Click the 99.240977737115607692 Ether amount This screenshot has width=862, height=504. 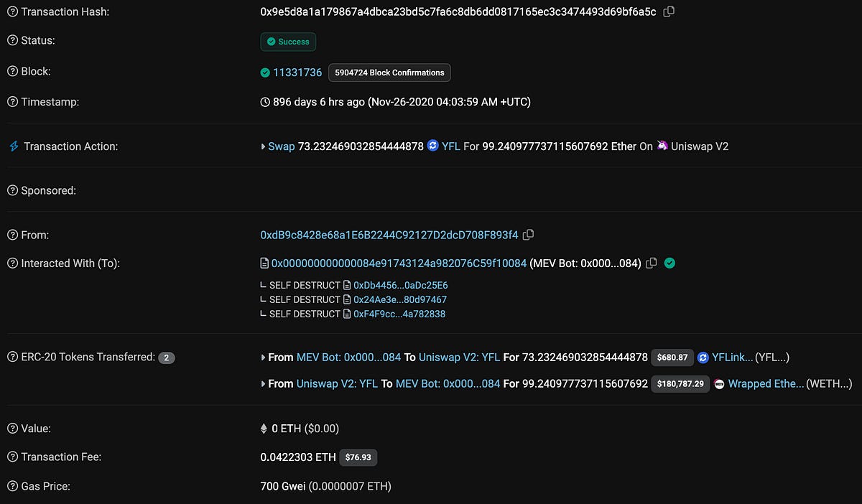(560, 146)
